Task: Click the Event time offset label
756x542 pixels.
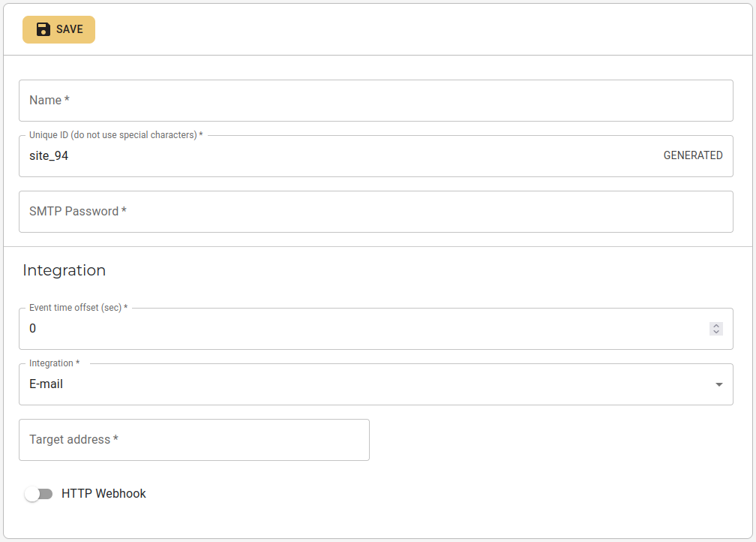Action: 78,308
